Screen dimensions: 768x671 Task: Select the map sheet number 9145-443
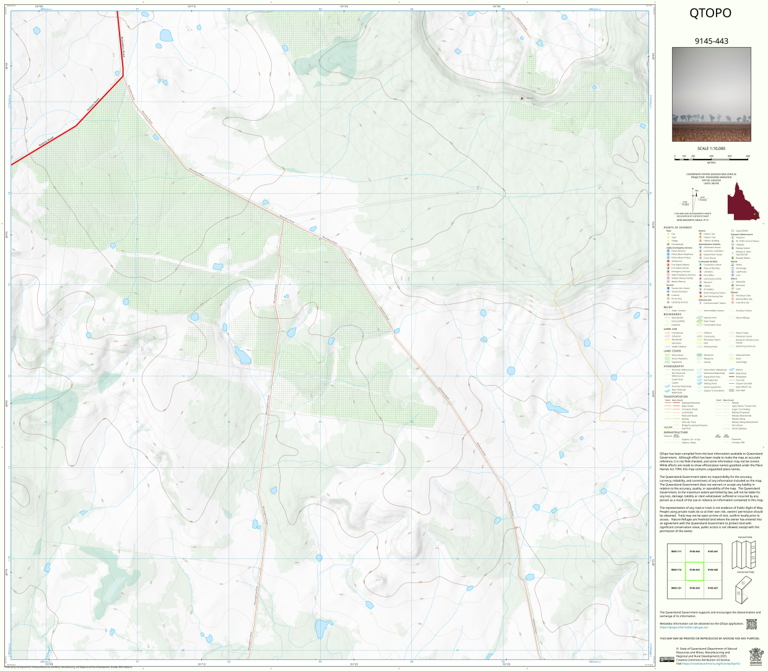(x=711, y=41)
